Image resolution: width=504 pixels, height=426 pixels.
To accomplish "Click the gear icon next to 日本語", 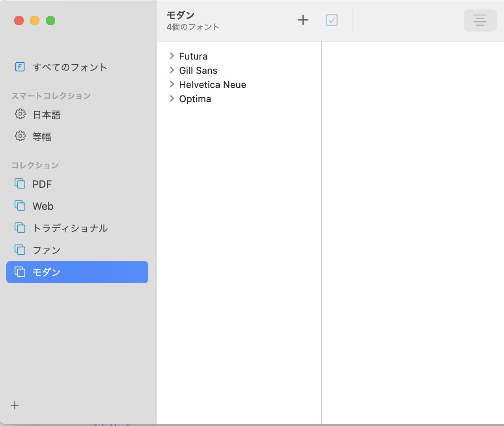I will click(20, 114).
